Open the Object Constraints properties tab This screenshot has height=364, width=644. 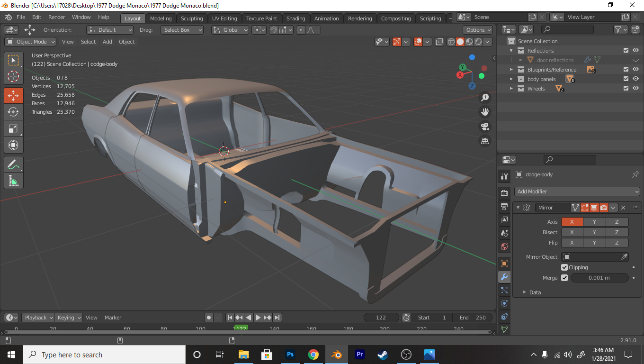(x=504, y=317)
